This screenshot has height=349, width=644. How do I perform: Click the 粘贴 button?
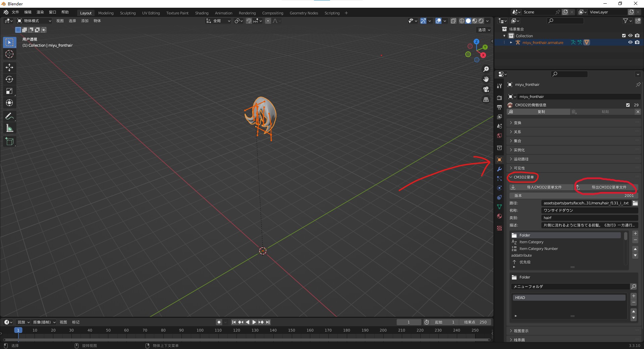[602, 112]
